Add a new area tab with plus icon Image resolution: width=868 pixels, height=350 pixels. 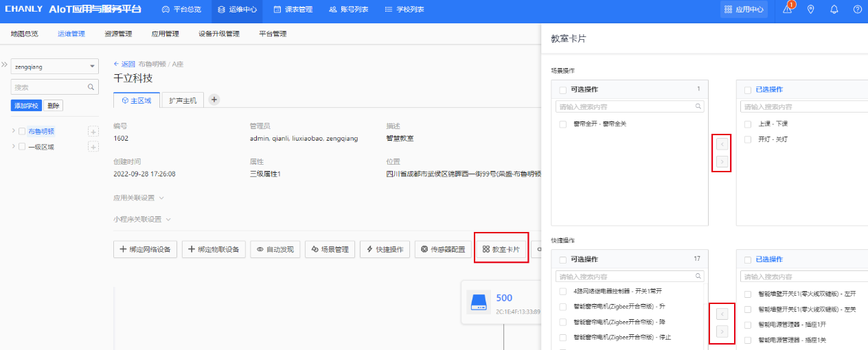click(x=214, y=100)
